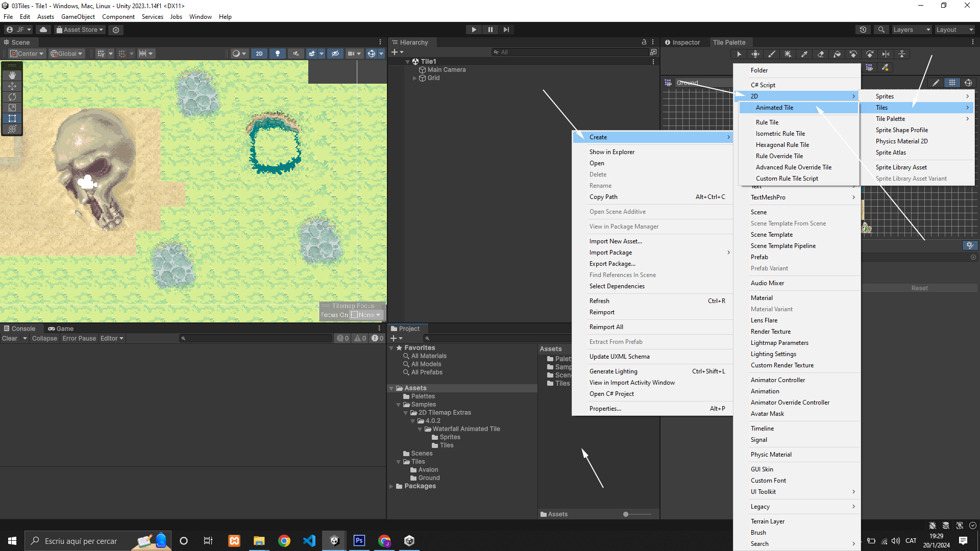This screenshot has height=551, width=980.
Task: Click the box select tool in Tile Palette
Action: (x=788, y=54)
